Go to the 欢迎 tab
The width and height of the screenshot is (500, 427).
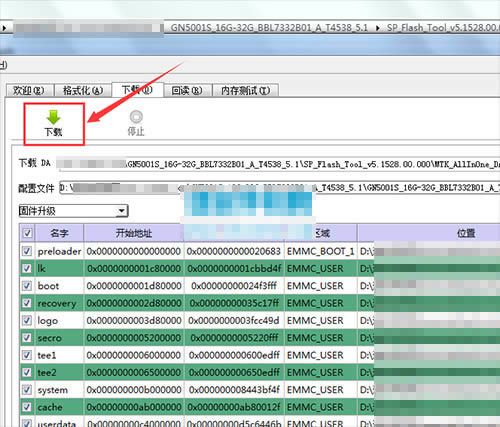[29, 90]
